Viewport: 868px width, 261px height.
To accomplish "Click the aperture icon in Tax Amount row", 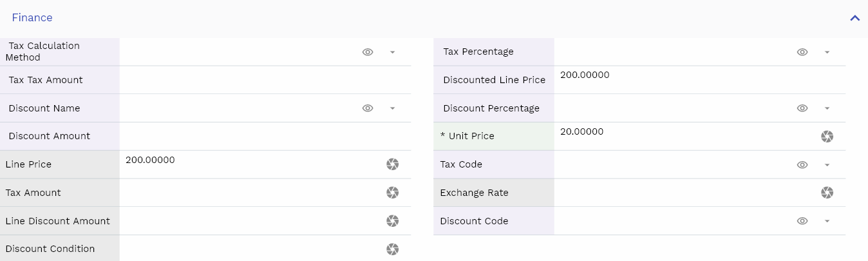I will pyautogui.click(x=392, y=193).
